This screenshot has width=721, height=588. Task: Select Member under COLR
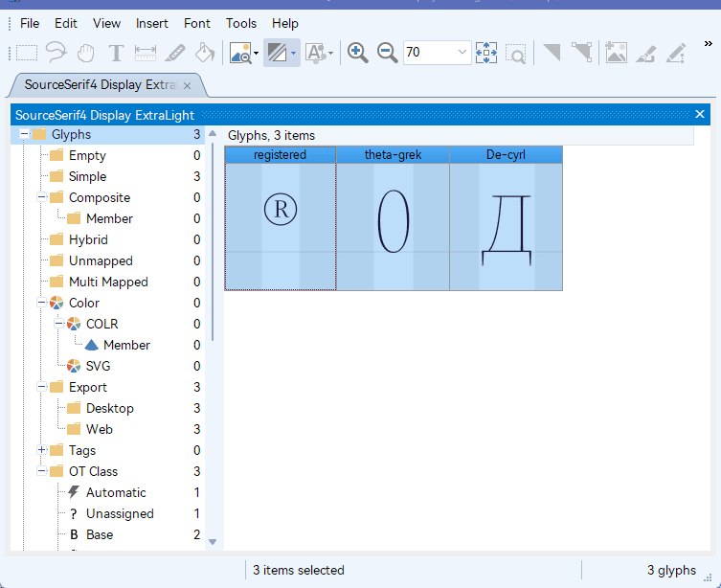coord(126,345)
